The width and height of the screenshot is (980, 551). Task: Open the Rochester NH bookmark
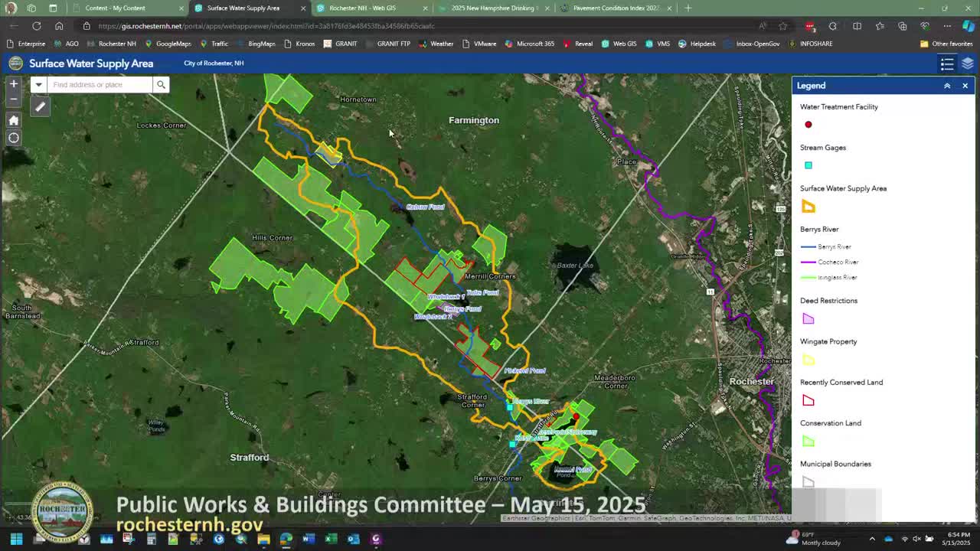tap(111, 44)
